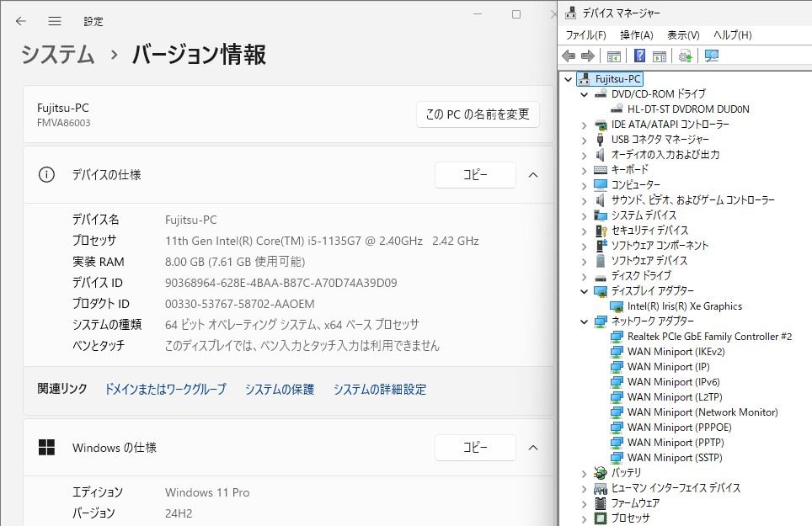
Task: Select ヒューマン インターフェイス デバイス category
Action: pyautogui.click(x=676, y=488)
